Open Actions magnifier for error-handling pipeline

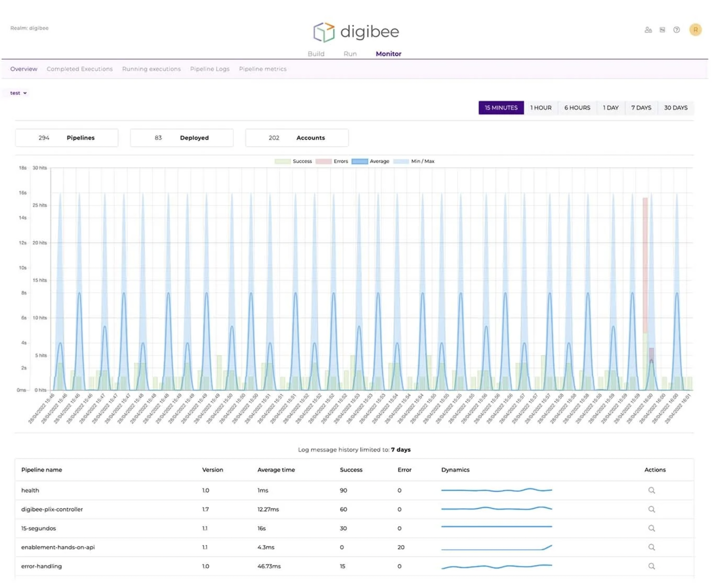652,566
